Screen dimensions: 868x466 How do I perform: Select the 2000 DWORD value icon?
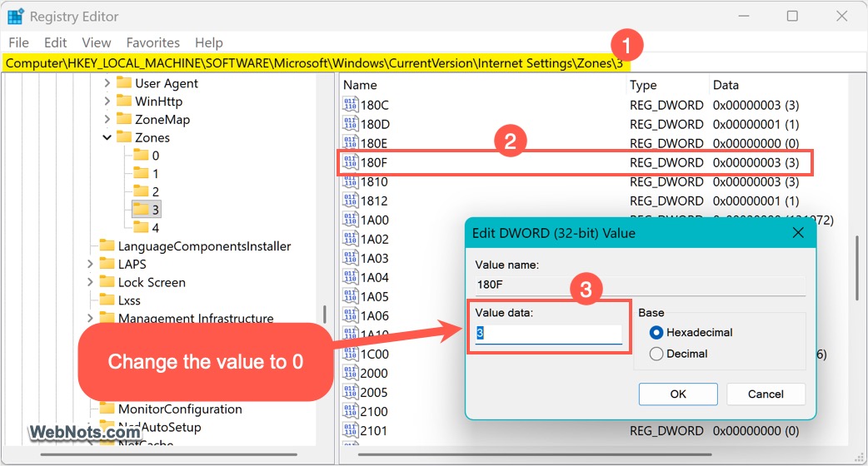351,373
